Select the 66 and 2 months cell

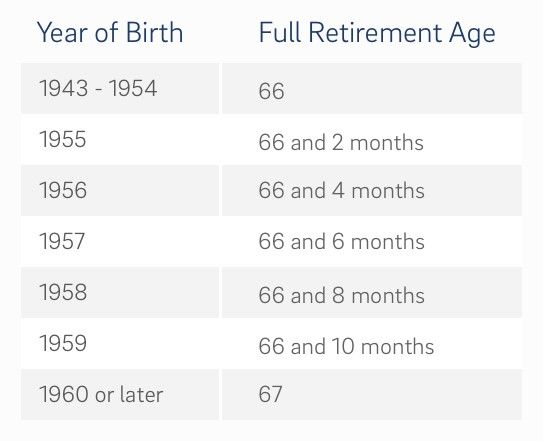[x=372, y=139]
